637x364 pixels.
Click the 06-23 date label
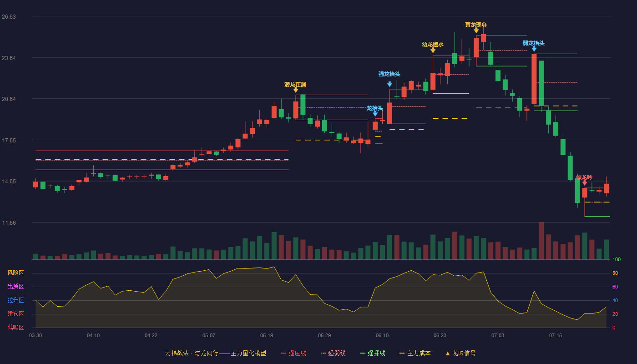(x=440, y=335)
